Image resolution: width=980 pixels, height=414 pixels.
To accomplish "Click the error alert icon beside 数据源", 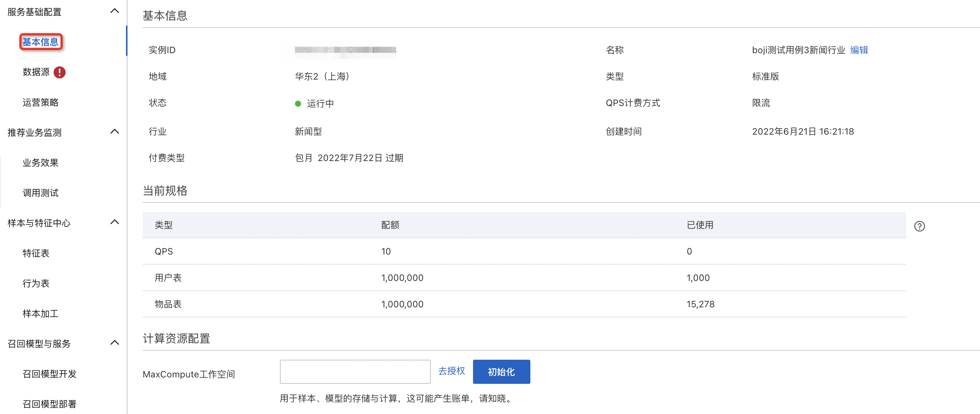I will coord(60,72).
